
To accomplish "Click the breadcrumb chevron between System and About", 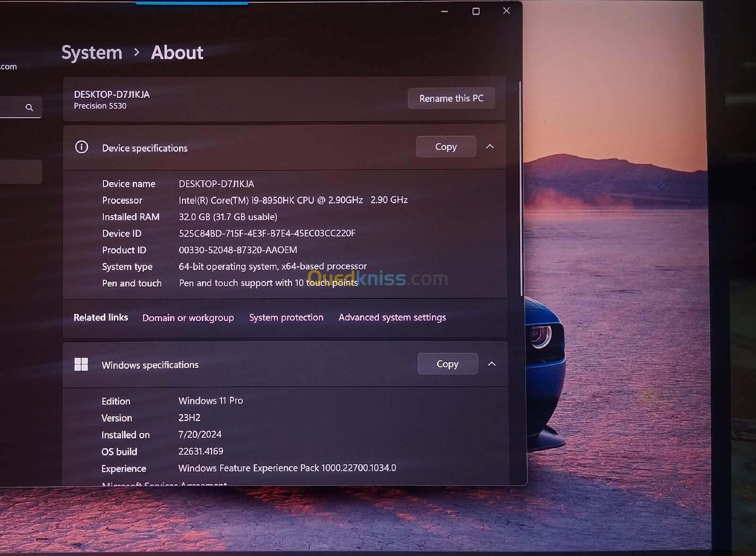I will coord(137,52).
